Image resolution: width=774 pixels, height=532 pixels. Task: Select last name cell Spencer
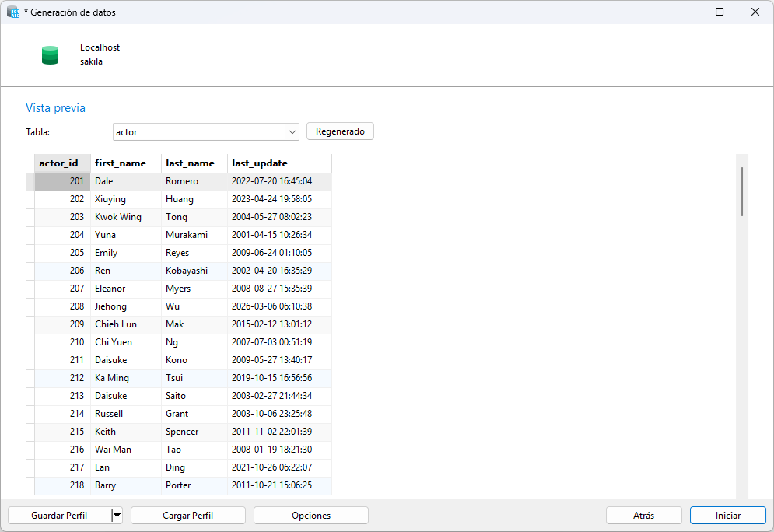[194, 432]
